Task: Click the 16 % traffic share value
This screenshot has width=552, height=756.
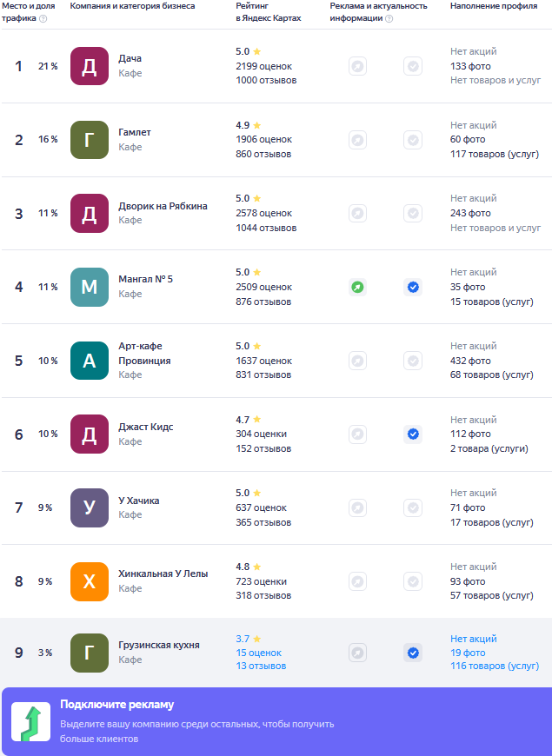Action: tap(48, 139)
